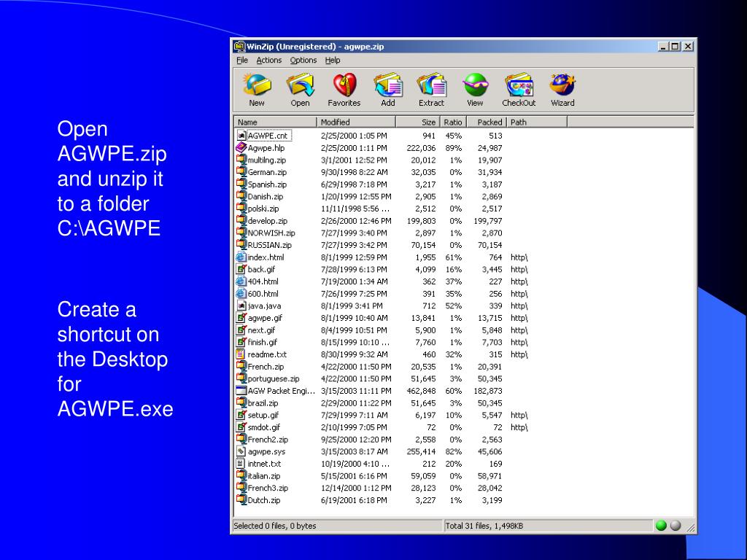Maximize the WinZip window

pyautogui.click(x=675, y=46)
